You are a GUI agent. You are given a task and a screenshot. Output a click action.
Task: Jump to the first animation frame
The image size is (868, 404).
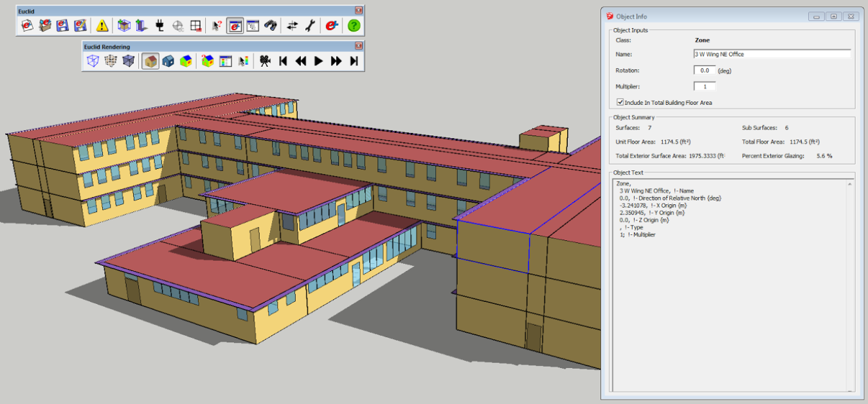tap(283, 61)
